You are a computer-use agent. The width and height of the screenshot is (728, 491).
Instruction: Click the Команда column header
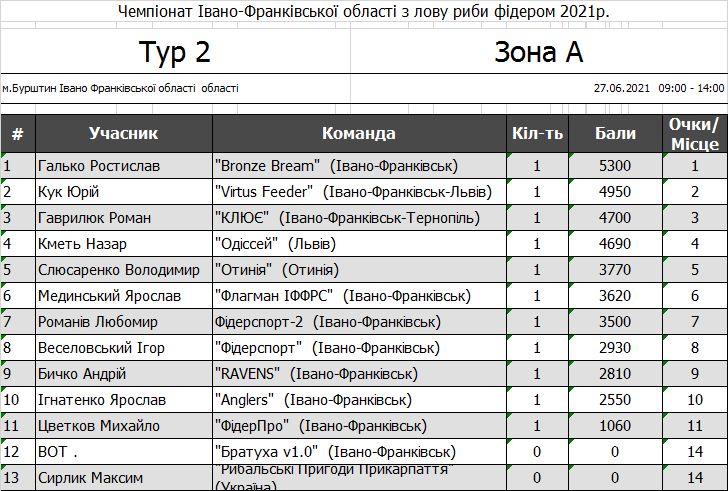(x=359, y=134)
